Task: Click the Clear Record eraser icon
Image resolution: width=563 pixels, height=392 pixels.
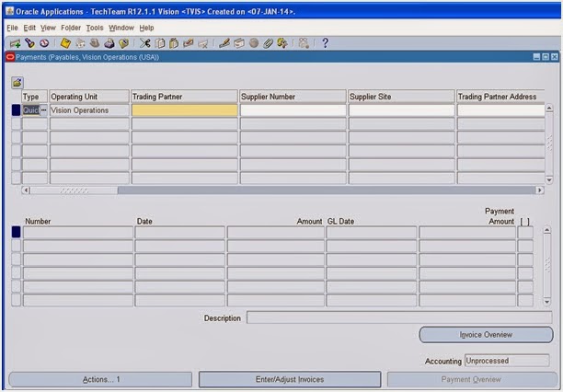Action: click(x=189, y=43)
